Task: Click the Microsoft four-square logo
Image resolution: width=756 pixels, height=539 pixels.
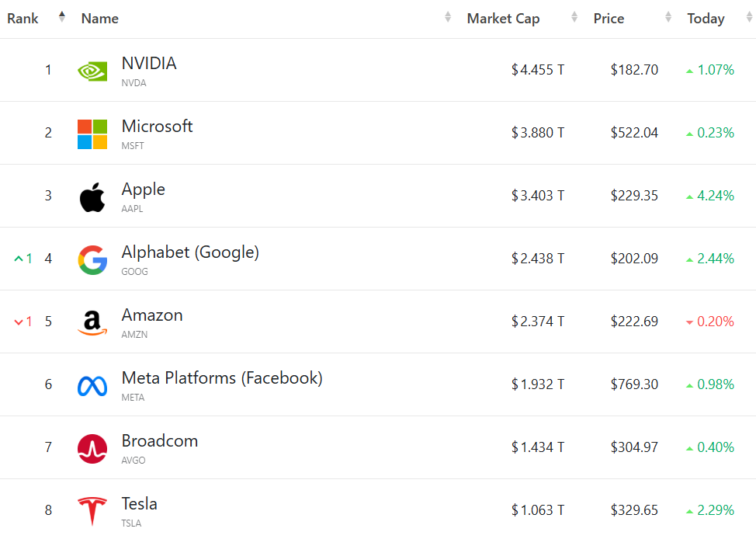Action: click(92, 134)
